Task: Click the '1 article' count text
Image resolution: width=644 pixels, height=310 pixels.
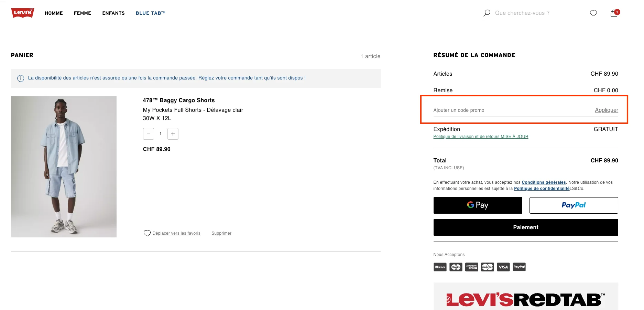Action: [x=370, y=56]
